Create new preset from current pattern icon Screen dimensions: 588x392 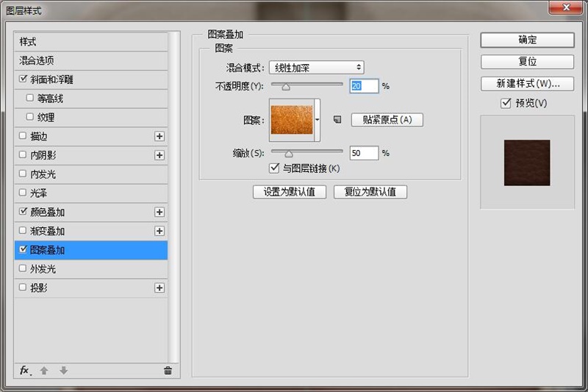337,120
